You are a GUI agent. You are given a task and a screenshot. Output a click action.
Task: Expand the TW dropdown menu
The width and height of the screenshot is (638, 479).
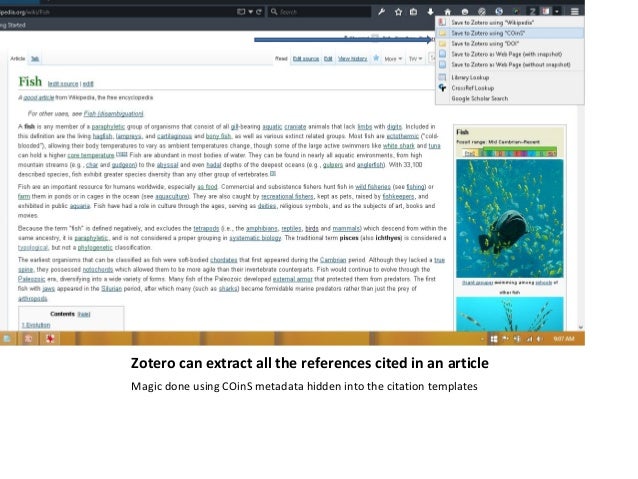click(x=415, y=59)
